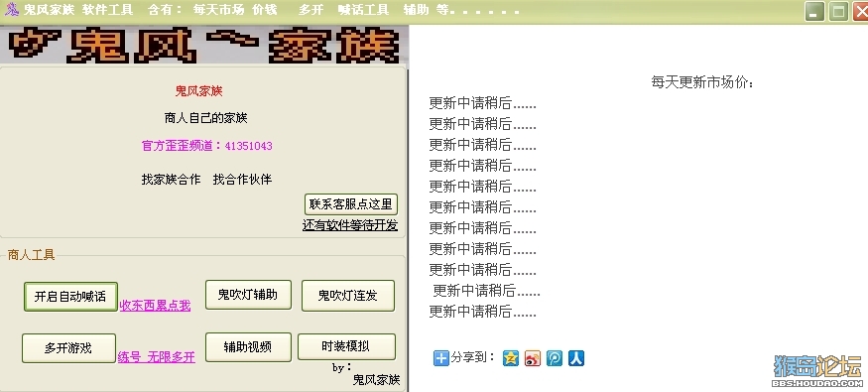This screenshot has width=868, height=392.
Task: Click the 开启自动喊话 button
Action: tap(70, 296)
